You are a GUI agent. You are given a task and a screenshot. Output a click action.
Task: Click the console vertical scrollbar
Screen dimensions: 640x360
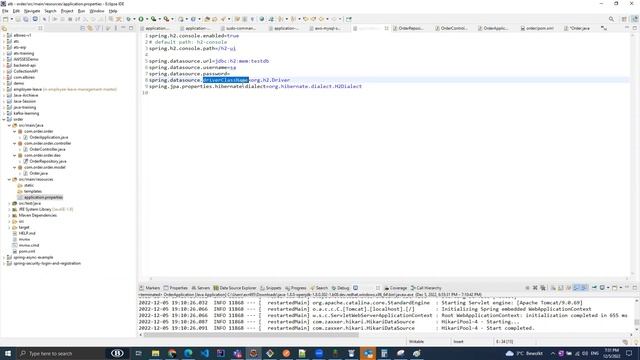tap(636, 316)
